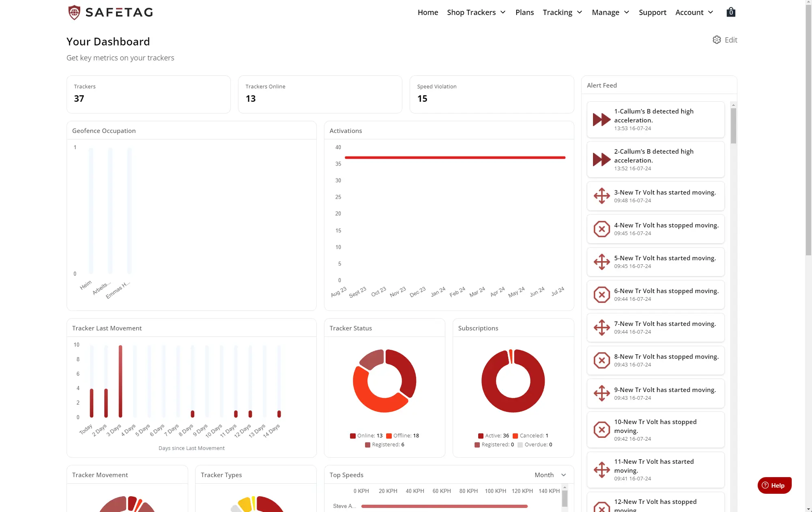Open the Support page
The width and height of the screenshot is (812, 512).
point(652,12)
